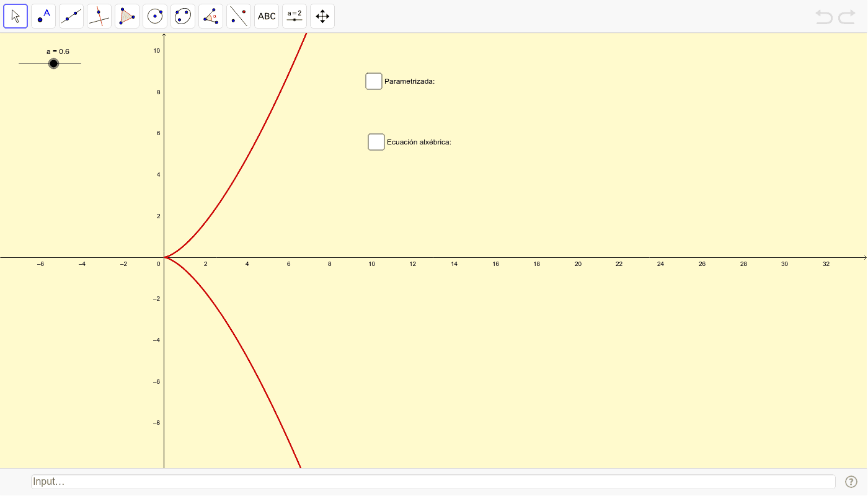
Task: Click x-axis label 20
Action: tap(578, 264)
